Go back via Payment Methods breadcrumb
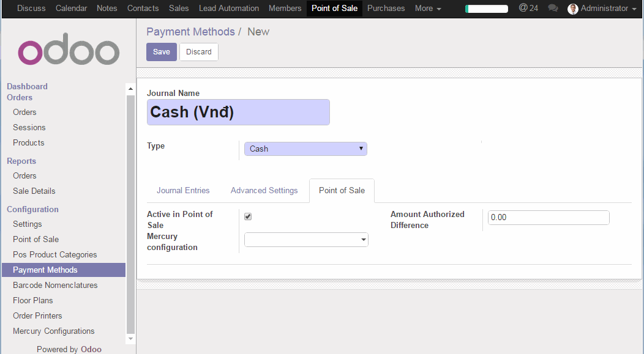 click(x=190, y=32)
